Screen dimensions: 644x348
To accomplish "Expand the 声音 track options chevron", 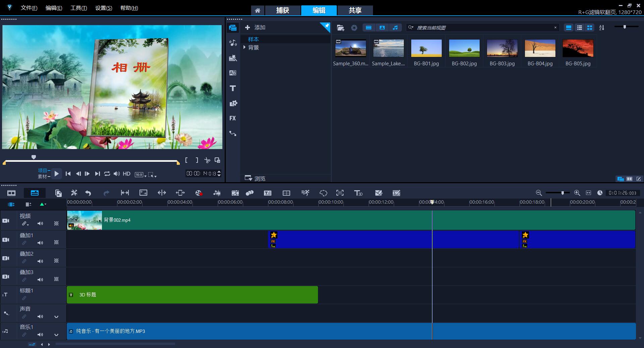I will point(56,317).
